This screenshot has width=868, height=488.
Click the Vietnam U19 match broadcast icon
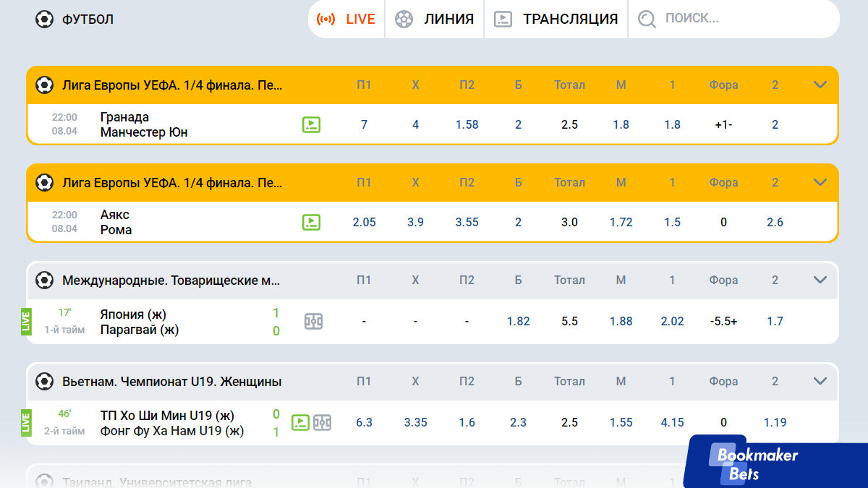click(x=301, y=422)
